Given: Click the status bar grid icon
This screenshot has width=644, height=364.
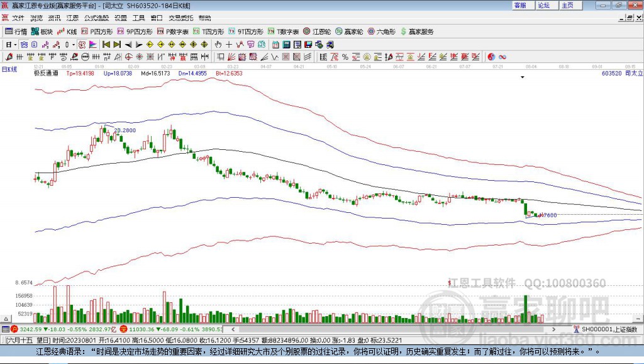Looking at the screenshot, I should (5, 329).
